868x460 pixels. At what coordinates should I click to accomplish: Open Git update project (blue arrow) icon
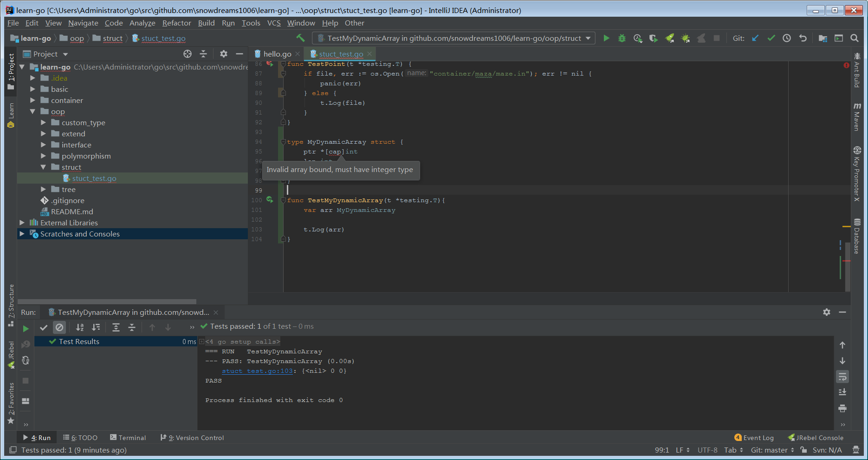(x=755, y=38)
